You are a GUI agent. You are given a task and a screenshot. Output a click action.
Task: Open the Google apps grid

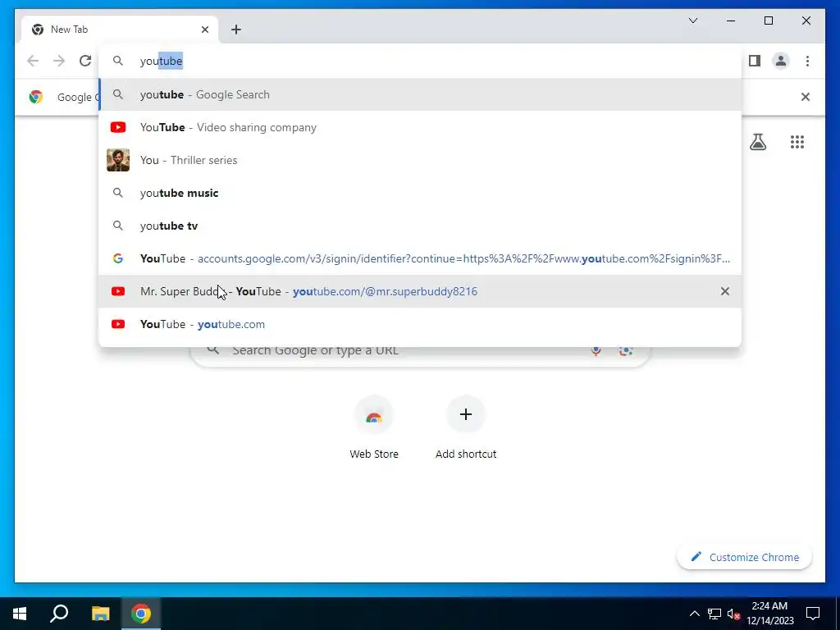(797, 142)
